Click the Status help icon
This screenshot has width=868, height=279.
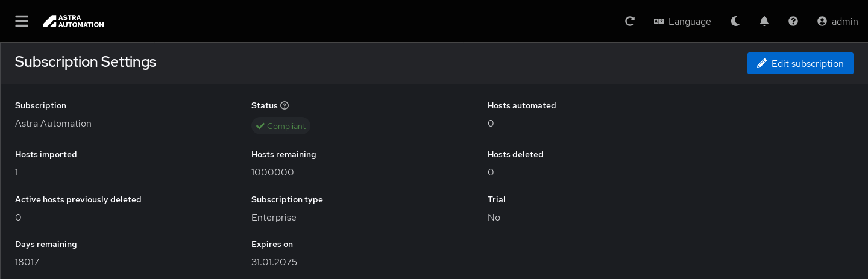285,105
